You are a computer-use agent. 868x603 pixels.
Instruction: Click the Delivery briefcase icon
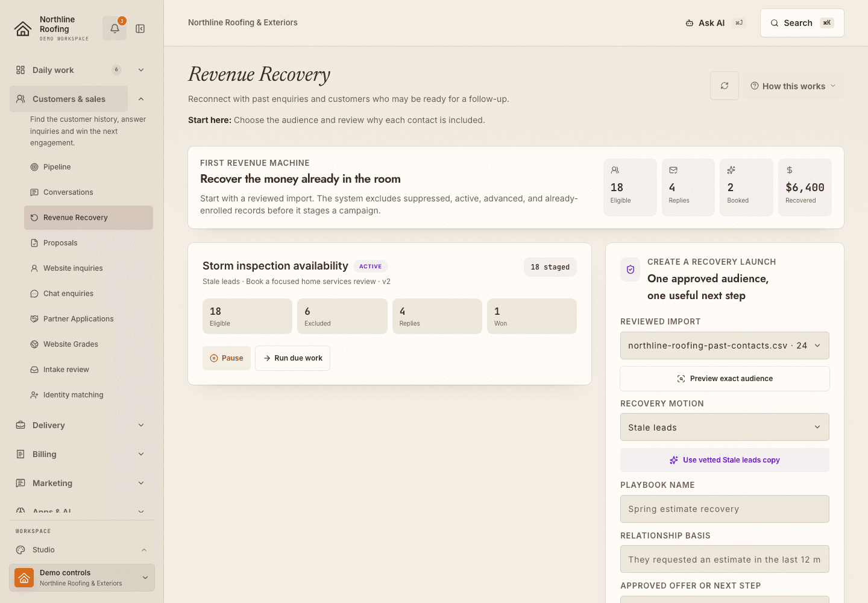(20, 425)
